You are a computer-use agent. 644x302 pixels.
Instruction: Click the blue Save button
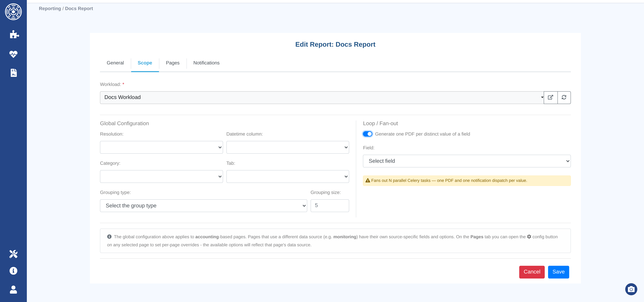click(558, 272)
